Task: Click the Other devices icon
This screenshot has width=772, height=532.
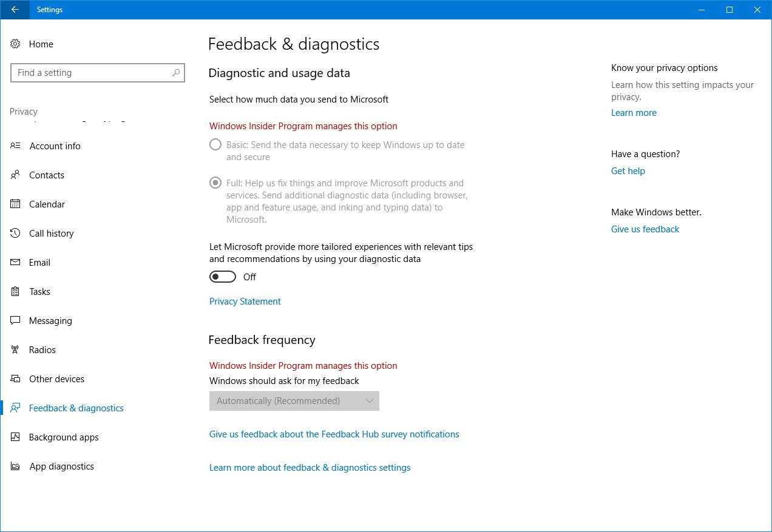Action: click(x=16, y=379)
